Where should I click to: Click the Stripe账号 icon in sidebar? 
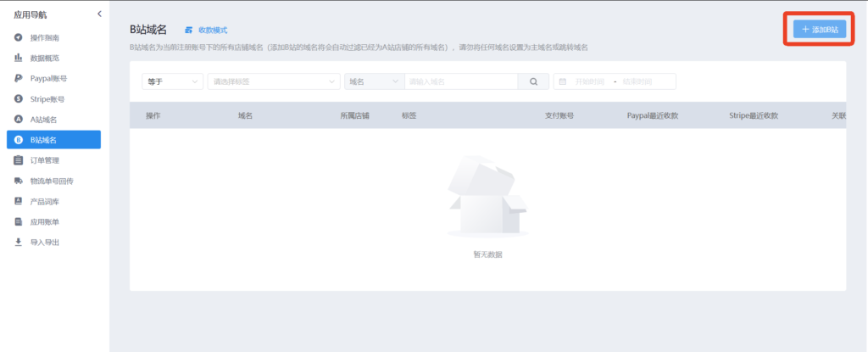(x=18, y=99)
